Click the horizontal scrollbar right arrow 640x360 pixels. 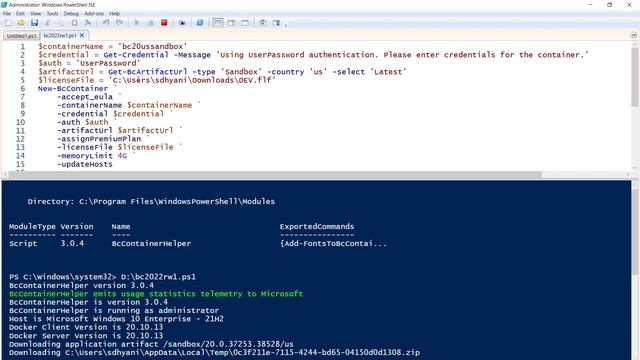point(628,174)
